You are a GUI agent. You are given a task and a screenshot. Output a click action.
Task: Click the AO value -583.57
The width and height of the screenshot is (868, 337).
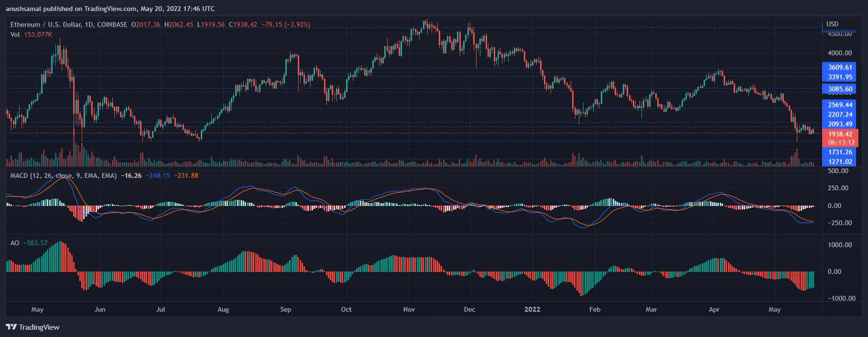coord(35,243)
